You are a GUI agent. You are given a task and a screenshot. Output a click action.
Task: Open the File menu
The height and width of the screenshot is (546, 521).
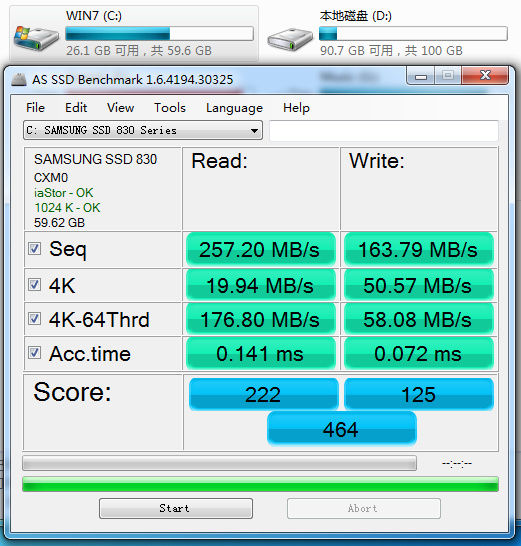point(35,108)
